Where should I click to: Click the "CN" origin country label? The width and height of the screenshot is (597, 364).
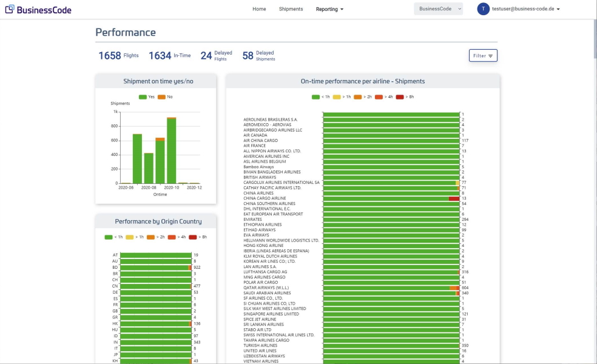(x=115, y=286)
